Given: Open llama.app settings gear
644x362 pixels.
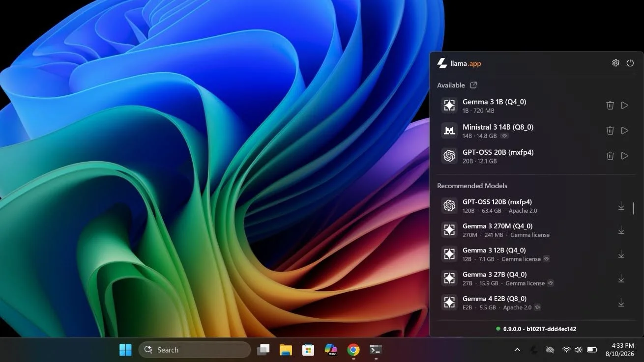Looking at the screenshot, I should pos(615,63).
